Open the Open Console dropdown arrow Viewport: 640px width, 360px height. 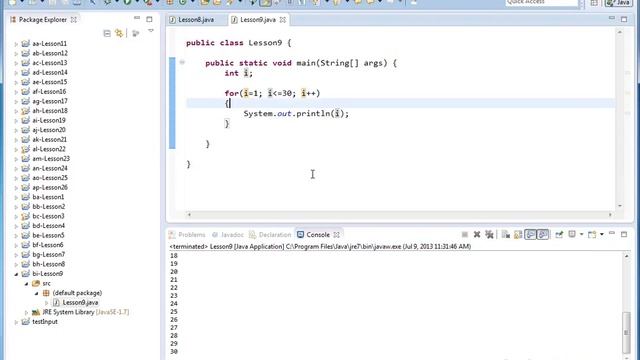602,235
